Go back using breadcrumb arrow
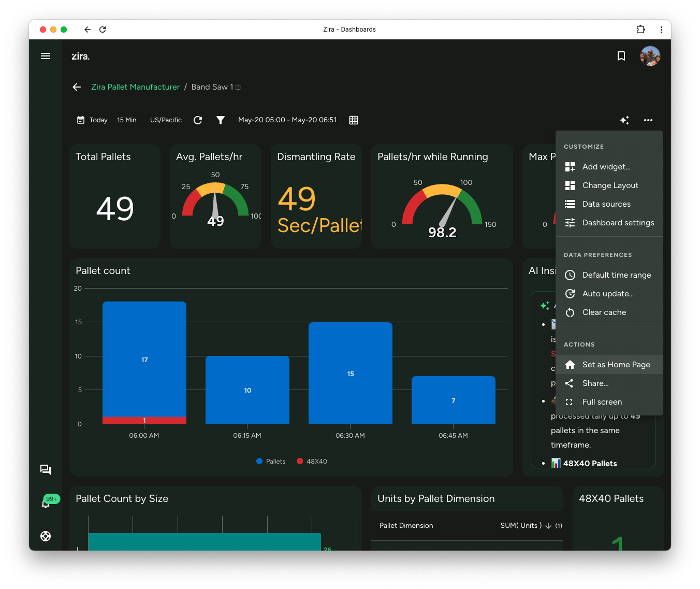Screen dimensions: 700x589 [x=77, y=87]
